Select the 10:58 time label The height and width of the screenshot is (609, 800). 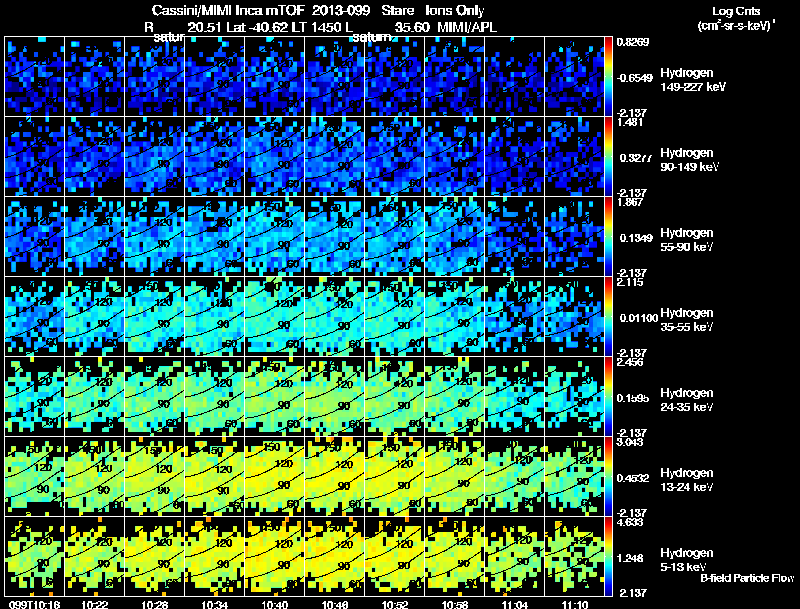tap(456, 604)
